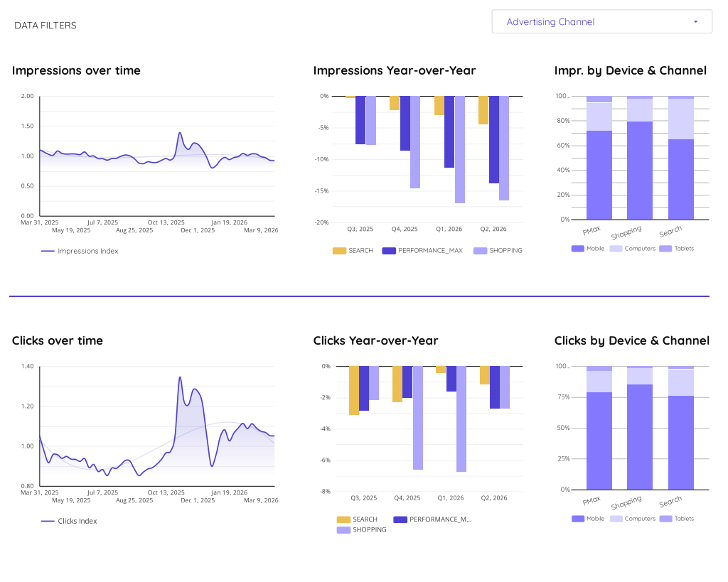
Task: Click the Mobile legend swatch under Impr. by Device
Action: [x=577, y=249]
